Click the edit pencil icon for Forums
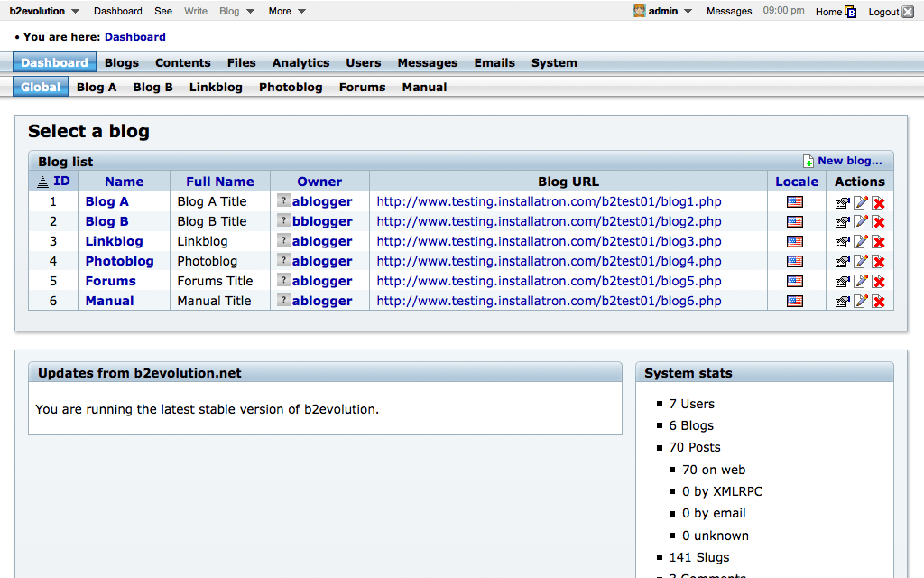The width and height of the screenshot is (924, 578). point(860,282)
